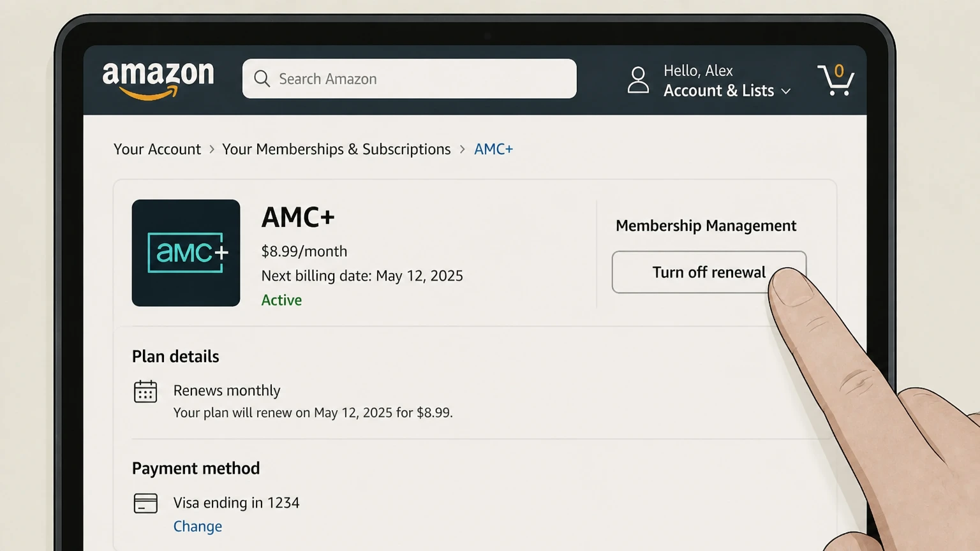The width and height of the screenshot is (980, 551).
Task: Click the Active status text
Action: (x=281, y=300)
